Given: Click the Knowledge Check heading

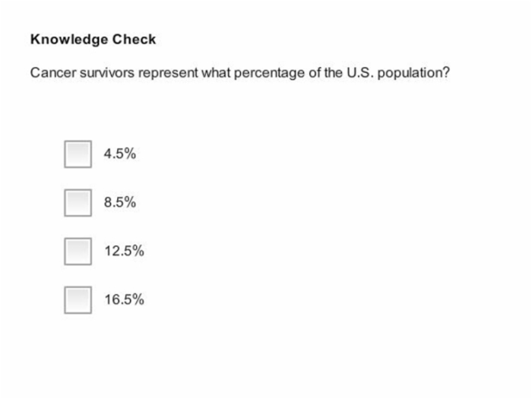Looking at the screenshot, I should point(93,40).
